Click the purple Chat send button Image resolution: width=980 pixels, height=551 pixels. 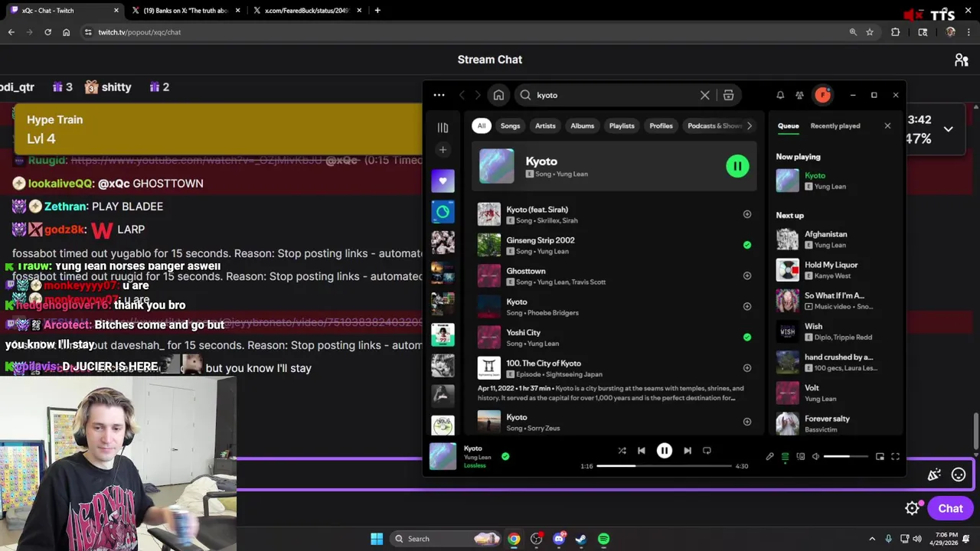coord(950,508)
